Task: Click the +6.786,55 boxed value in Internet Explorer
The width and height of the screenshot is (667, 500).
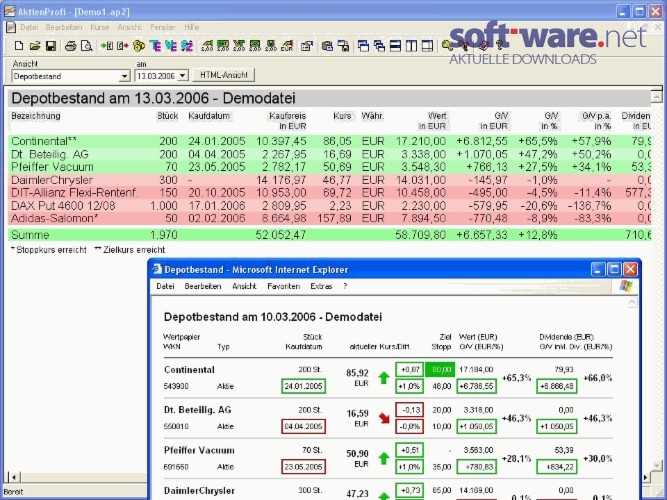Action: 476,386
